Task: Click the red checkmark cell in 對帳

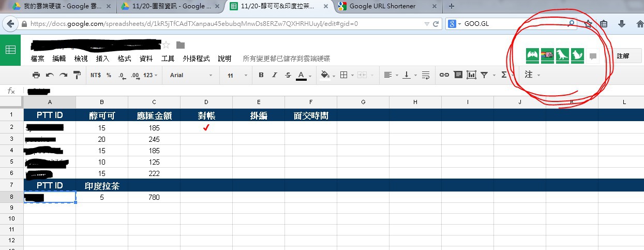Action: (x=206, y=127)
